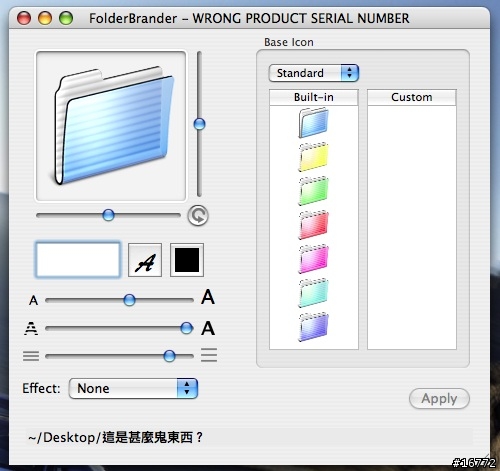Click the ~/Desktop folder path text
The height and width of the screenshot is (471, 500).
point(116,437)
